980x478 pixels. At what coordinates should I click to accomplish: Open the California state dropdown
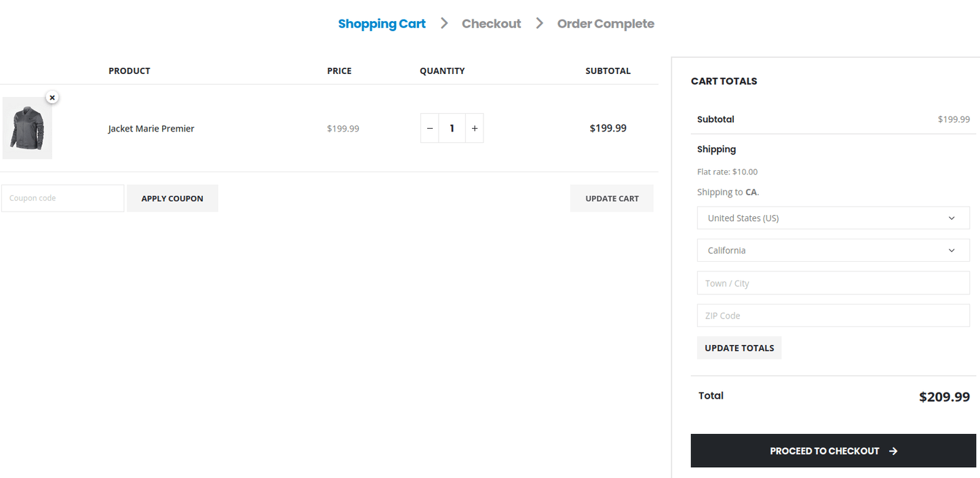(833, 250)
